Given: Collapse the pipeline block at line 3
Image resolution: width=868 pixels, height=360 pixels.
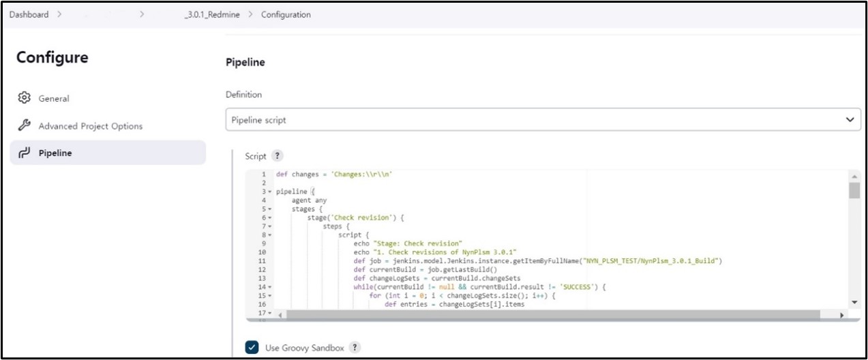Looking at the screenshot, I should 270,192.
